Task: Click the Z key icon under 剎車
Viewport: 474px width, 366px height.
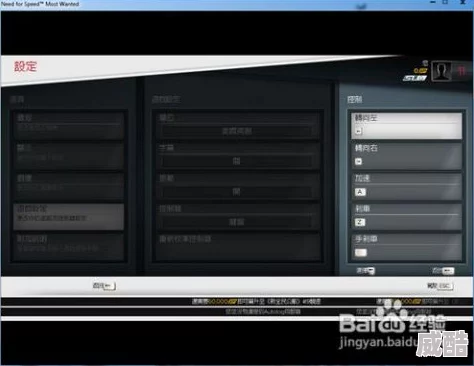Action: point(360,222)
